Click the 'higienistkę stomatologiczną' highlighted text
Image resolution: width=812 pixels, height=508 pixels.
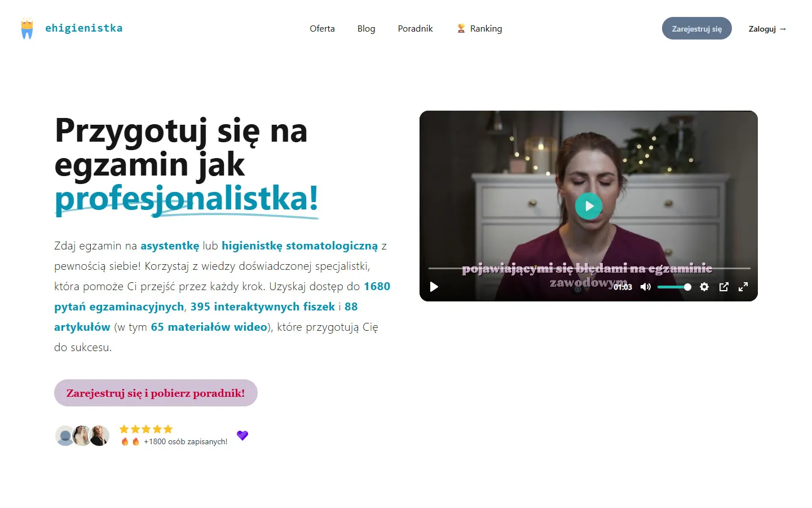(299, 246)
